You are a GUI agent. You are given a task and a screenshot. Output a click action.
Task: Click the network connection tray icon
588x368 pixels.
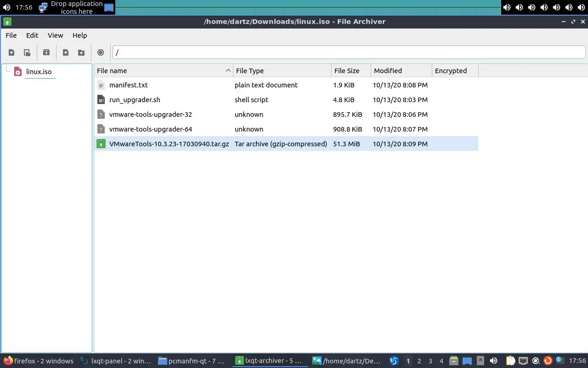(x=523, y=361)
